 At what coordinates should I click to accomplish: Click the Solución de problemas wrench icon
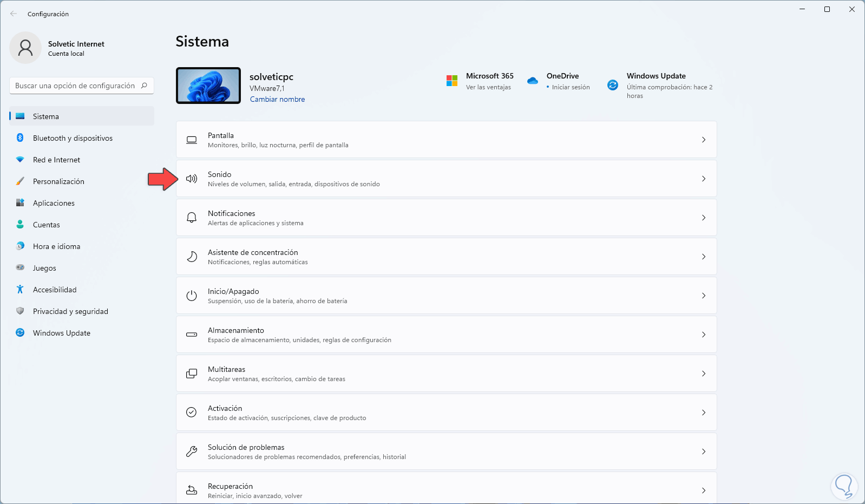tap(192, 451)
